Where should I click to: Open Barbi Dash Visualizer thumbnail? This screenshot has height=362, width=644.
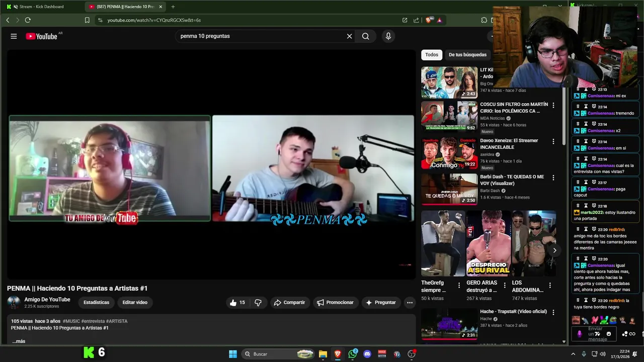click(449, 189)
